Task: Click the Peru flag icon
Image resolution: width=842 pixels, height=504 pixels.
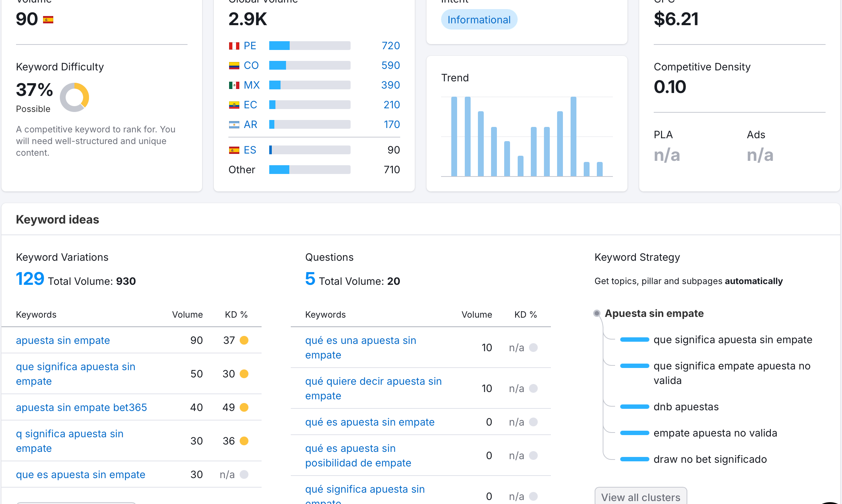Action: coord(234,46)
